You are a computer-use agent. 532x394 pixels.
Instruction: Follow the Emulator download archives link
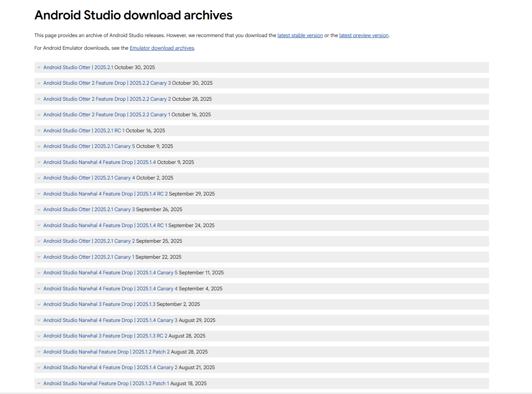(x=162, y=48)
